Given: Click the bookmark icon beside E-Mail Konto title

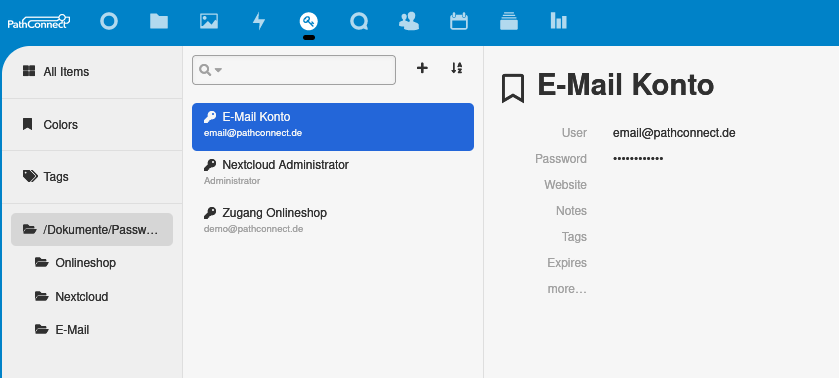Looking at the screenshot, I should point(513,89).
